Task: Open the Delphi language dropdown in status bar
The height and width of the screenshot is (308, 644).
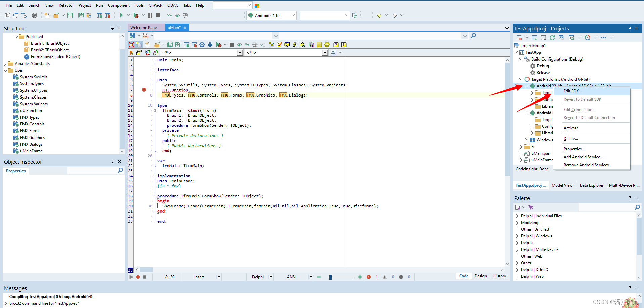Action: [x=271, y=277]
